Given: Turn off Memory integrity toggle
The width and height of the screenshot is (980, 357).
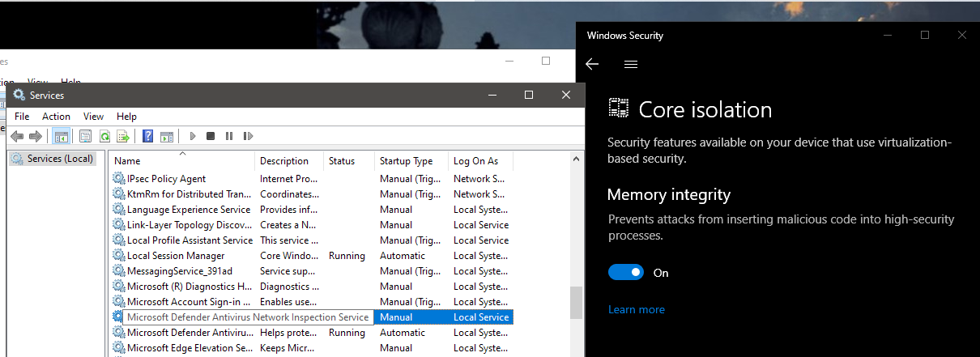Looking at the screenshot, I should (625, 273).
